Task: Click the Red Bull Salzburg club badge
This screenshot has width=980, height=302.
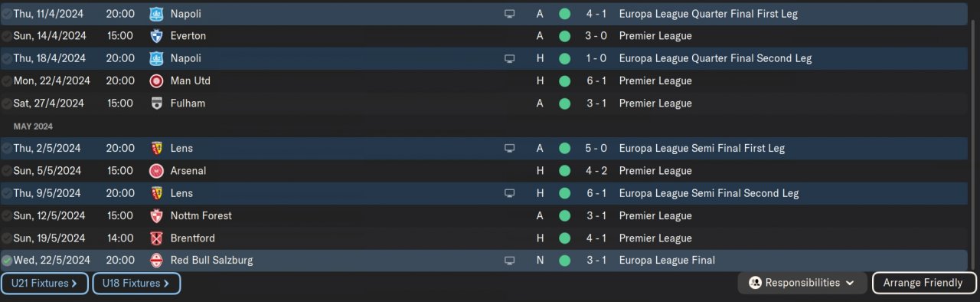Action: click(156, 261)
